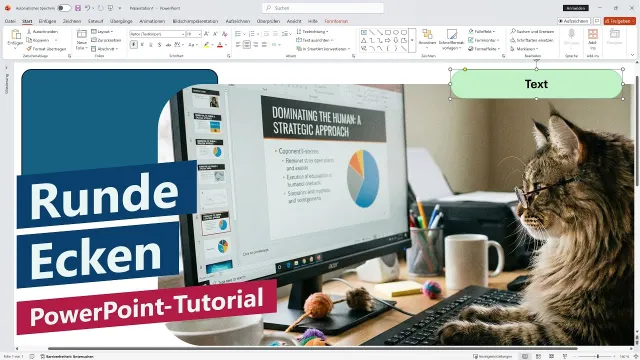Click the bullet list icon
The height and width of the screenshot is (360, 640).
coord(238,34)
